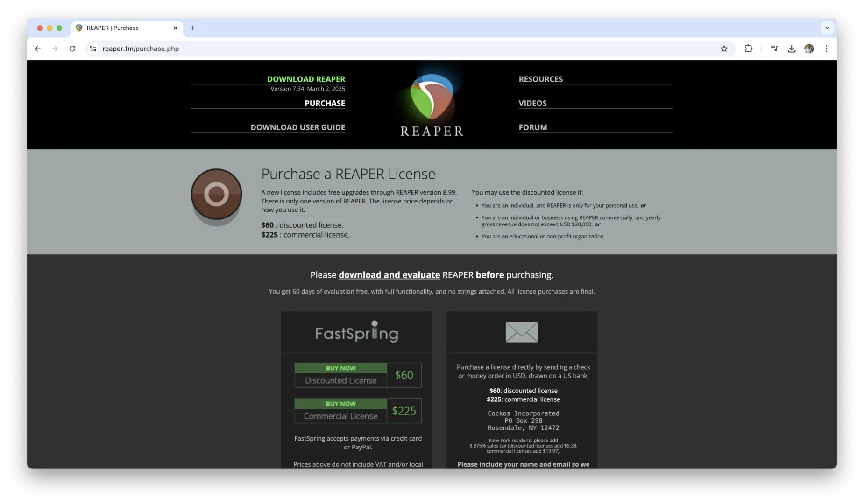Click the REAPER logo in the header
864x504 pixels.
point(432,105)
